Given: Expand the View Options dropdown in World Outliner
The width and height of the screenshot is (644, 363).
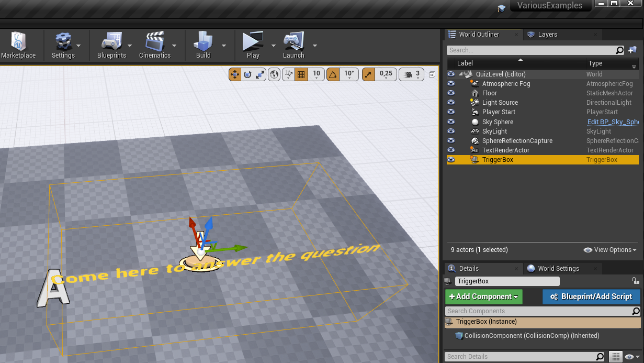Looking at the screenshot, I should [610, 250].
